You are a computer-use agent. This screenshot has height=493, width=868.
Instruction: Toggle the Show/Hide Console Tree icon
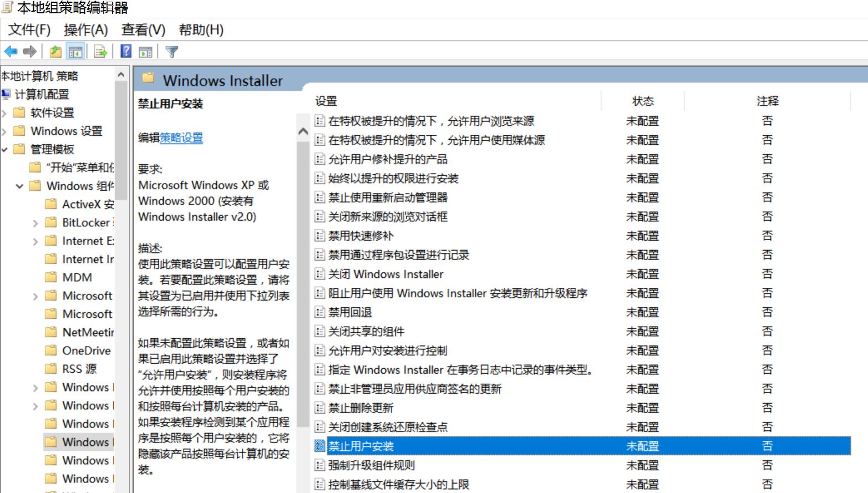point(75,52)
